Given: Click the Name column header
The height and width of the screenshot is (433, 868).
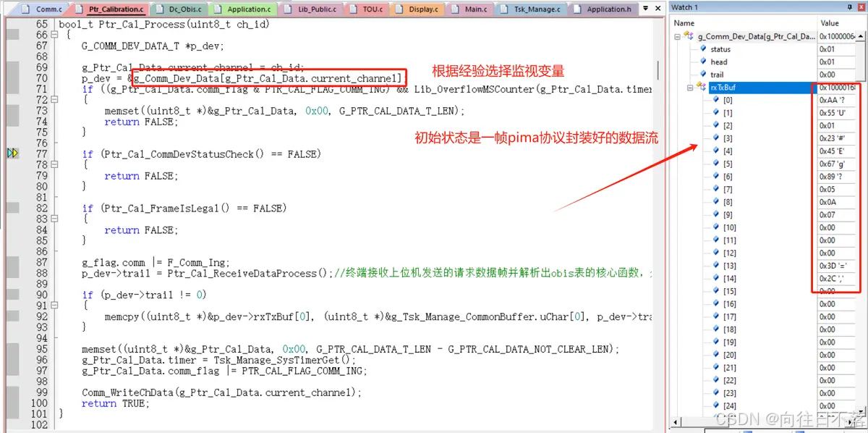Looking at the screenshot, I should [744, 23].
